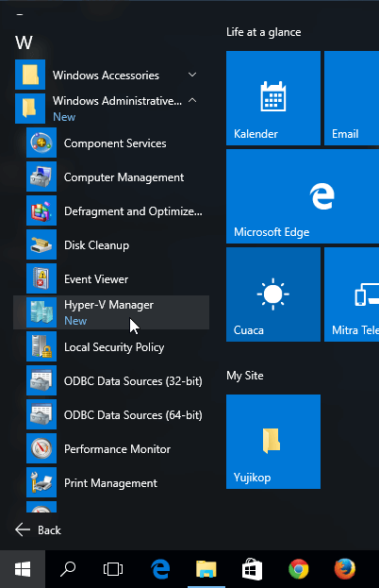Open the Kalender tile
Screen dimensions: 379x588
(273, 98)
